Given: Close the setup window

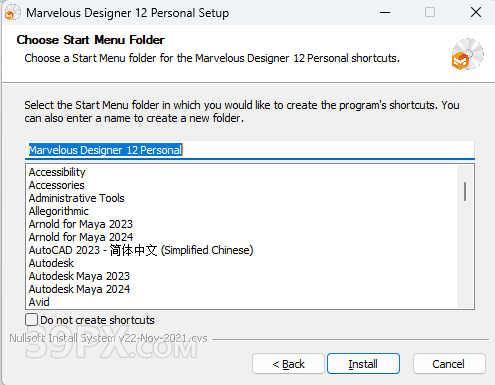Looking at the screenshot, I should [x=476, y=12].
